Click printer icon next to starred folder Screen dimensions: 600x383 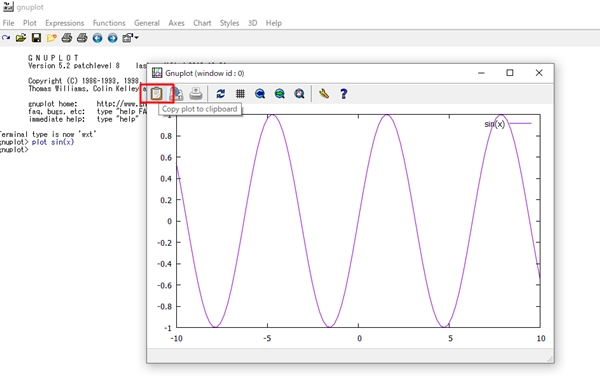[67, 38]
